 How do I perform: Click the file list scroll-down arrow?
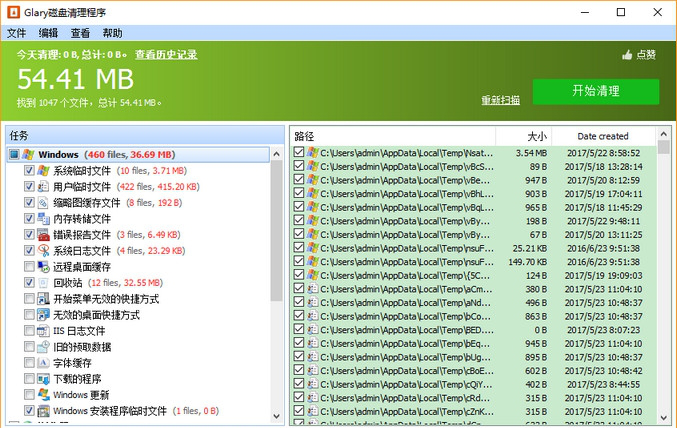coord(664,418)
